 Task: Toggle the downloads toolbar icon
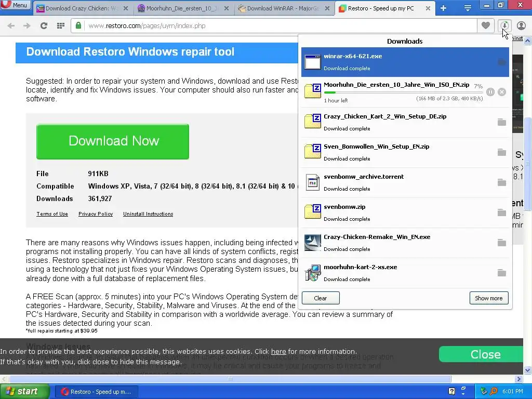pos(504,25)
